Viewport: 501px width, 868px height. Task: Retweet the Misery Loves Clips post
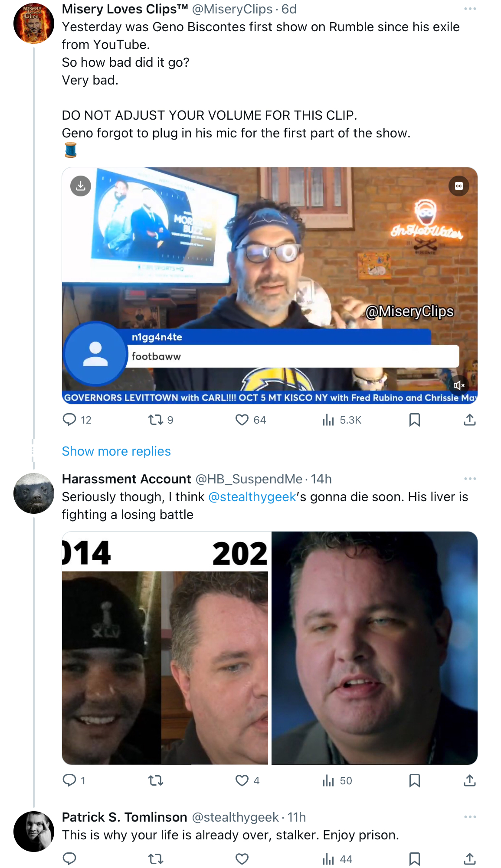pos(155,419)
